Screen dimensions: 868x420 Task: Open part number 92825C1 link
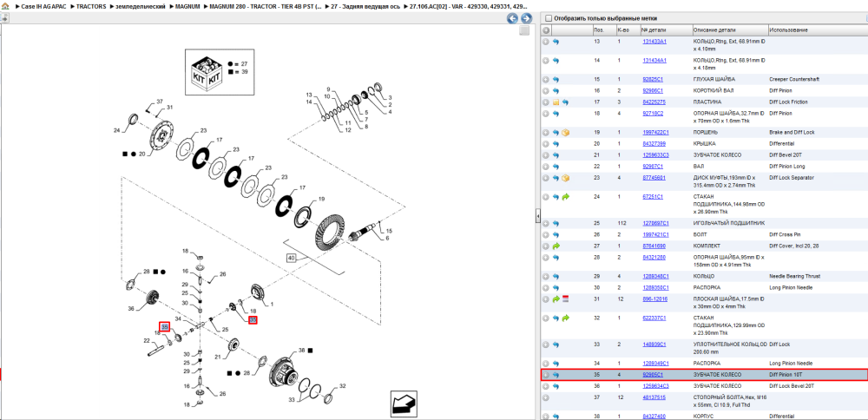click(x=653, y=80)
